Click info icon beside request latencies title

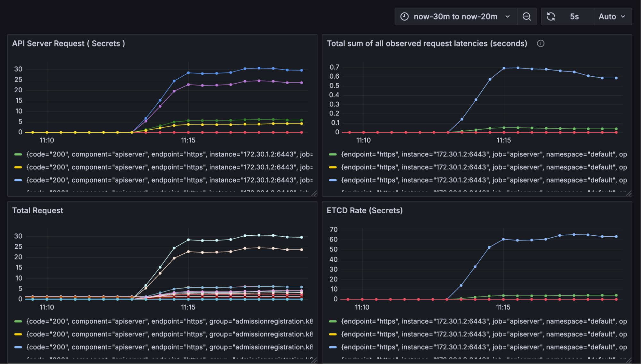pyautogui.click(x=541, y=44)
